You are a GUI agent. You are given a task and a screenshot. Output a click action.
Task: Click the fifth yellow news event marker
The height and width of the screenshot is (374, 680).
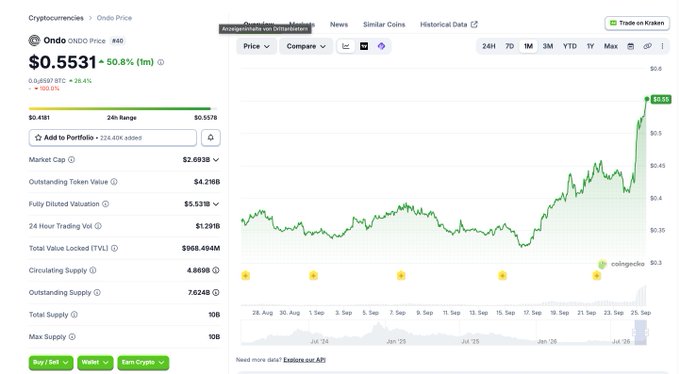597,276
